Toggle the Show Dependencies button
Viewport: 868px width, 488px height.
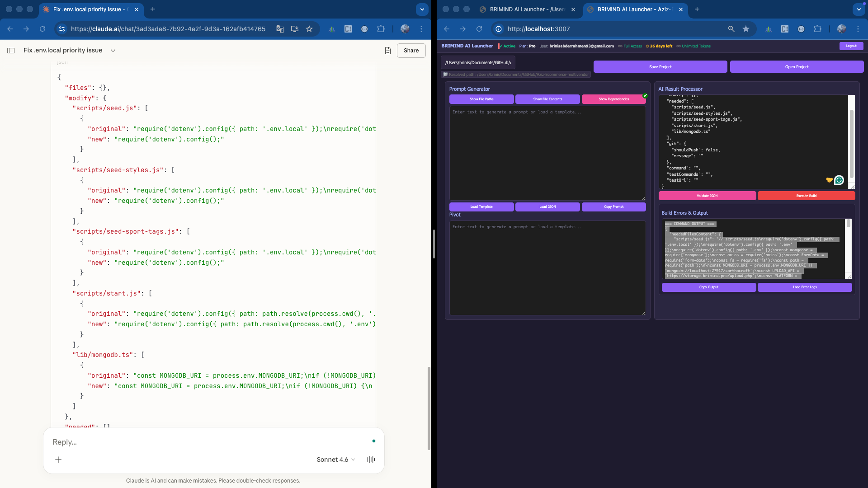(613, 99)
